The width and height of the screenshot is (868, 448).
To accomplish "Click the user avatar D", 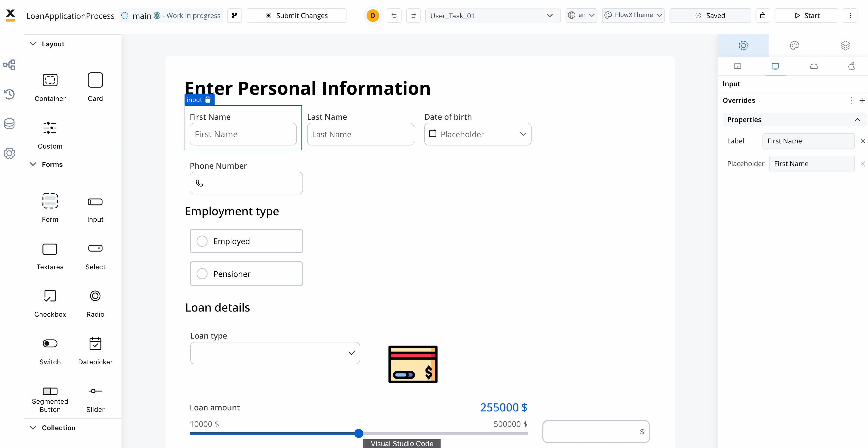I will tap(373, 15).
